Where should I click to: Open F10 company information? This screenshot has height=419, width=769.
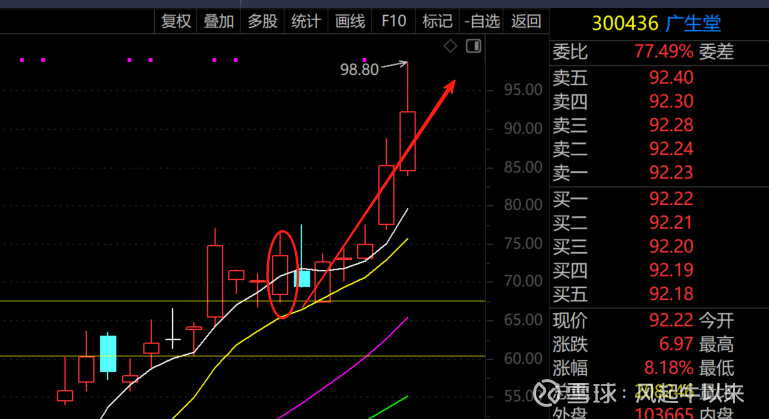point(394,21)
